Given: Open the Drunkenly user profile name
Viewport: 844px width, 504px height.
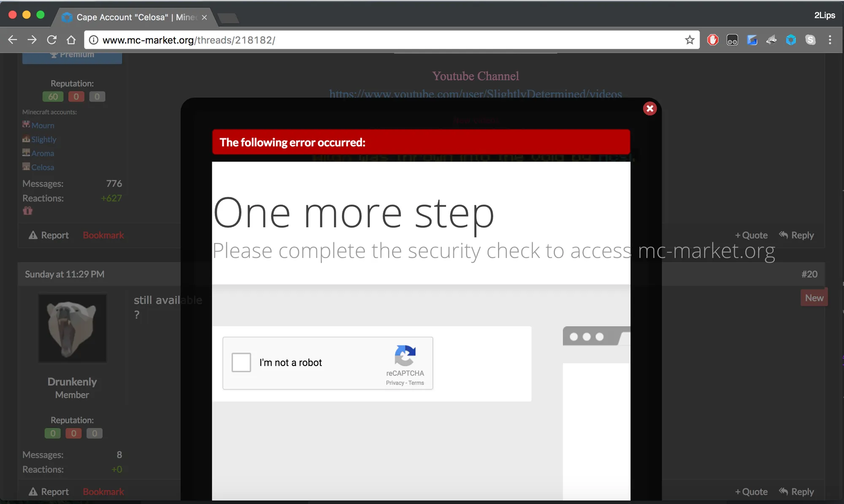Looking at the screenshot, I should pyautogui.click(x=72, y=382).
